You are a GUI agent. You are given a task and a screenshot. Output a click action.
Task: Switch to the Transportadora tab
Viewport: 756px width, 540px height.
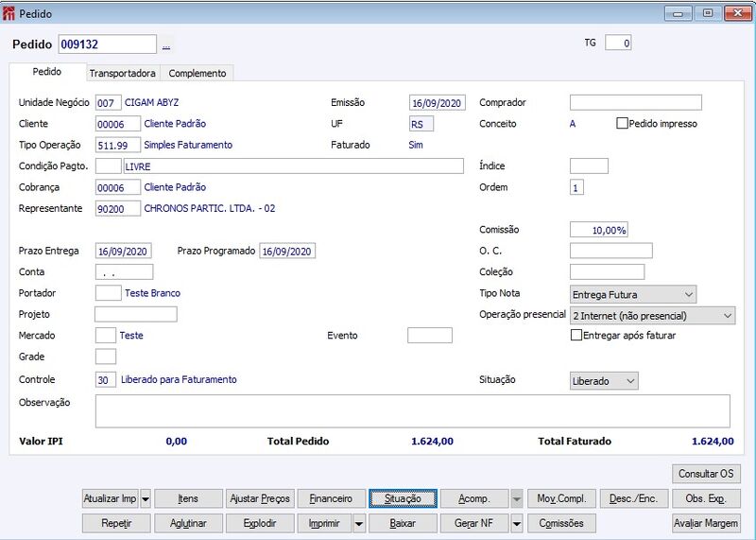[123, 74]
